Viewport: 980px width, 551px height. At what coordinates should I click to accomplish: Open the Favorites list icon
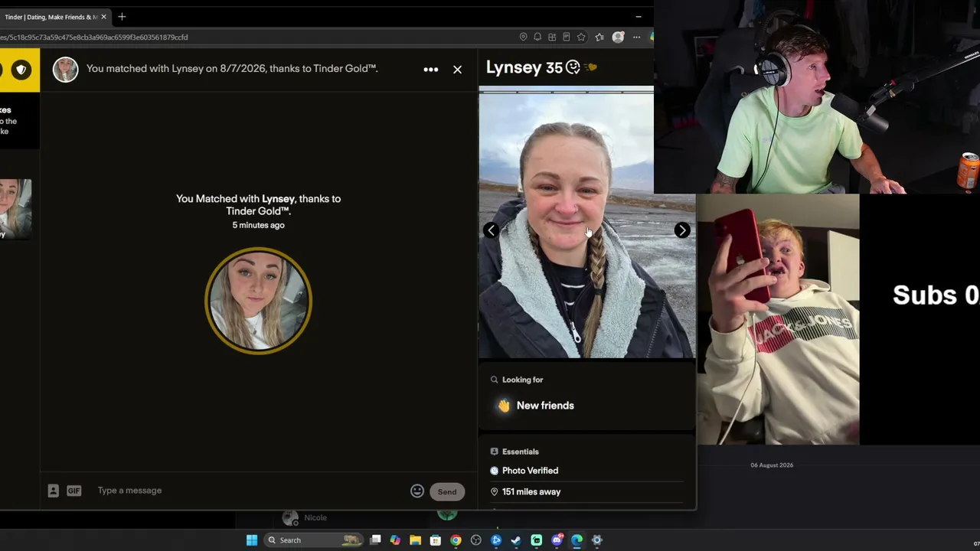[599, 37]
